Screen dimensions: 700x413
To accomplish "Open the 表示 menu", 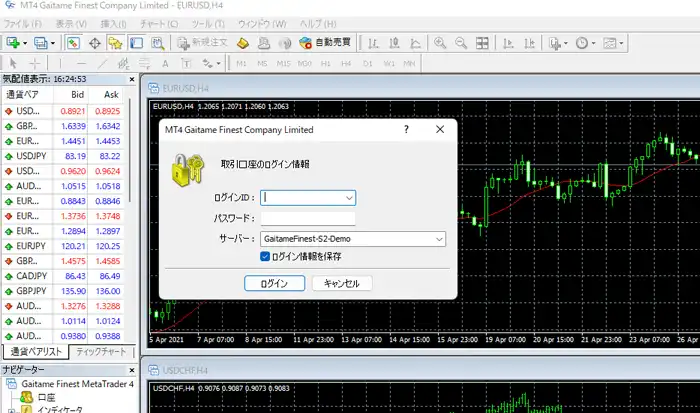I will [71, 24].
